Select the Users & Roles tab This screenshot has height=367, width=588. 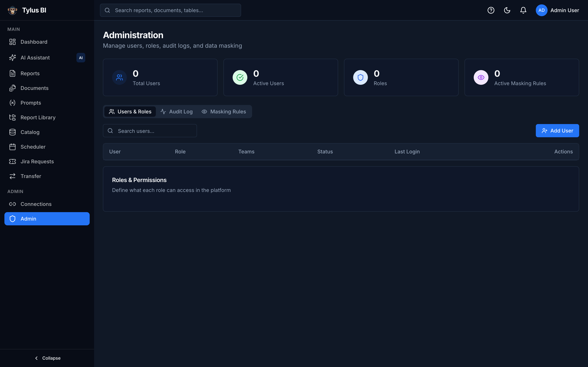(x=130, y=112)
